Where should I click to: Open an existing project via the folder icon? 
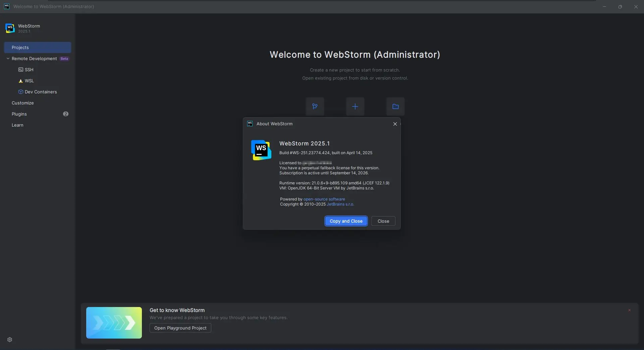click(x=395, y=106)
